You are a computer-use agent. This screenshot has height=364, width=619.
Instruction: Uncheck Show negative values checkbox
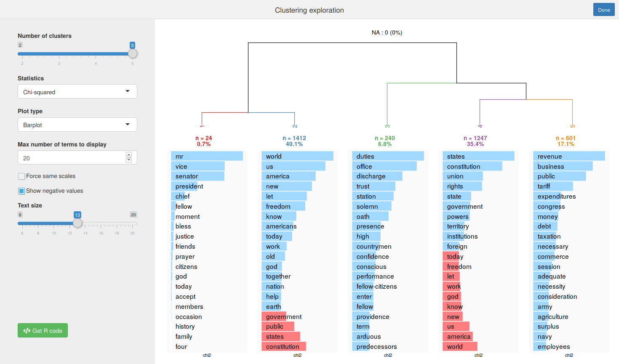point(21,191)
